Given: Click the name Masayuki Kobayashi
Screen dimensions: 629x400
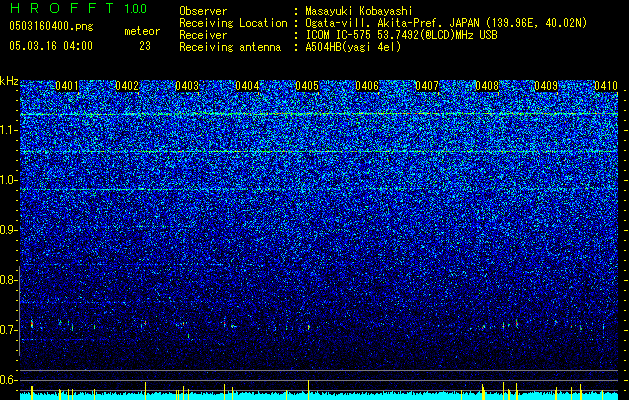Looking at the screenshot, I should [358, 11].
